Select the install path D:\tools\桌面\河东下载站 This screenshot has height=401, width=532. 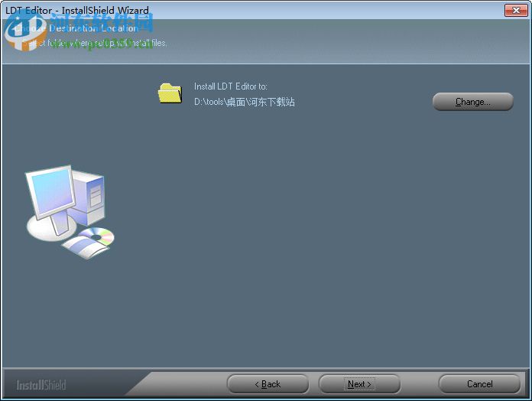click(245, 102)
